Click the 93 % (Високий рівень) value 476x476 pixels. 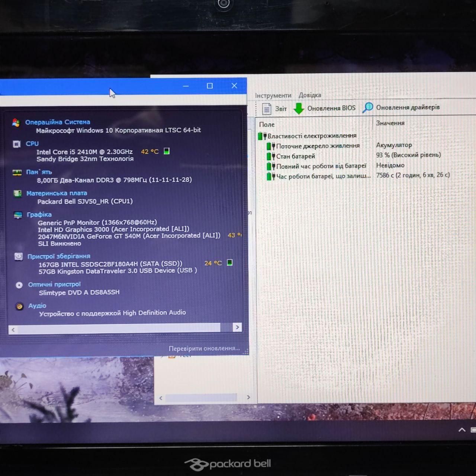(408, 155)
